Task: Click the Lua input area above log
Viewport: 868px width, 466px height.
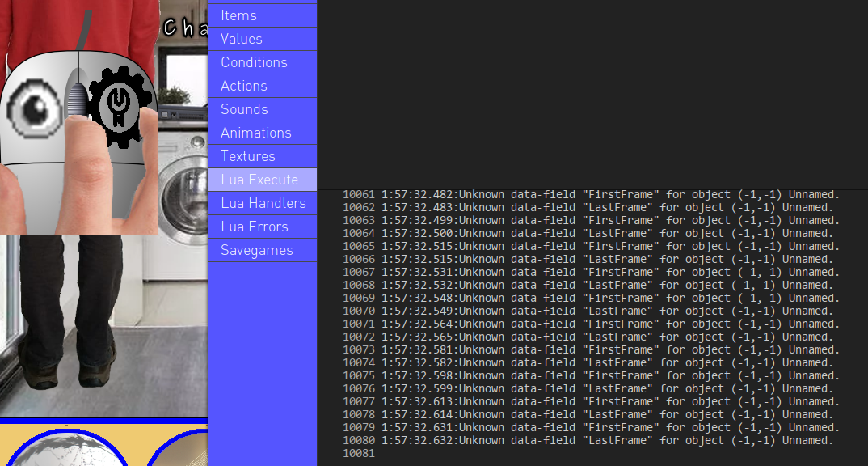Action: click(x=592, y=94)
